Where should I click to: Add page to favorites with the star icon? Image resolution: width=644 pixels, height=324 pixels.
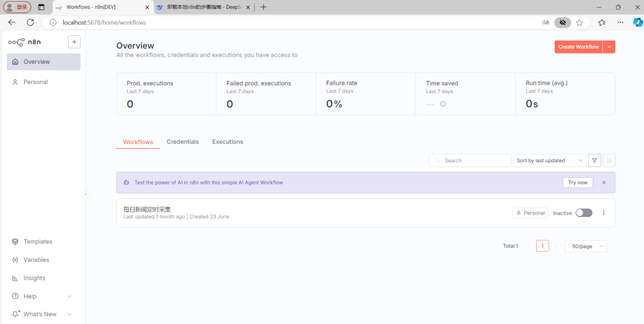[580, 23]
